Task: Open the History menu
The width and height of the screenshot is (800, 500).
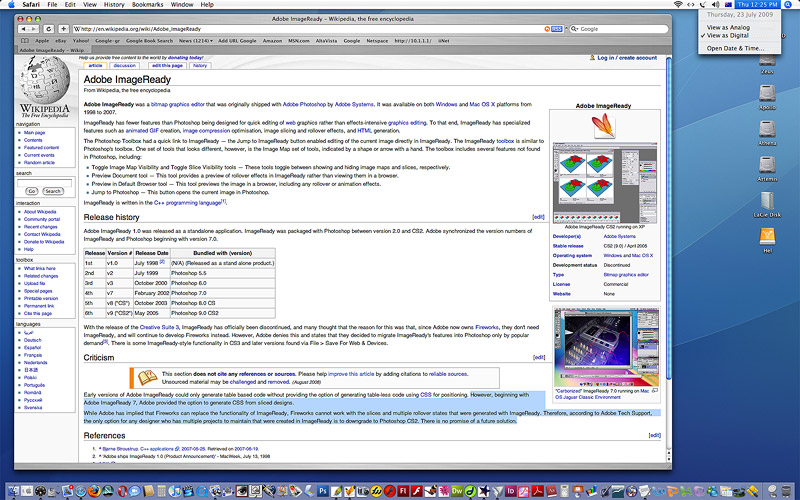Action: pyautogui.click(x=114, y=5)
